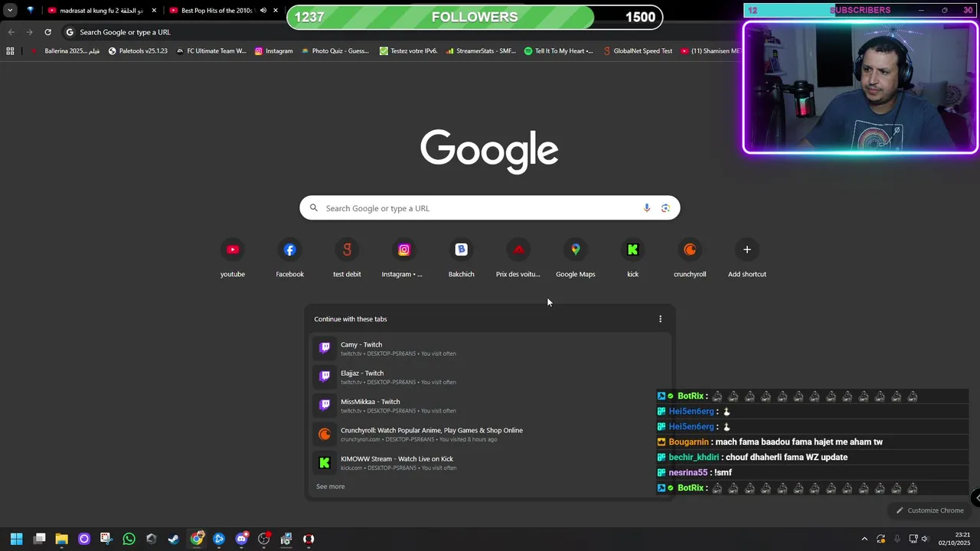Open the Photo Quiz bookmark
Viewport: 980px width, 551px height.
coord(335,51)
